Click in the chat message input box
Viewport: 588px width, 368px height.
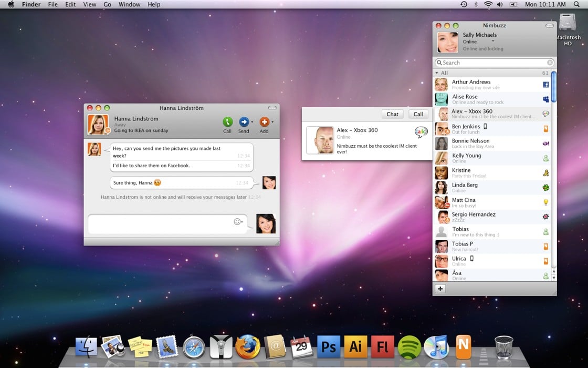pos(167,224)
